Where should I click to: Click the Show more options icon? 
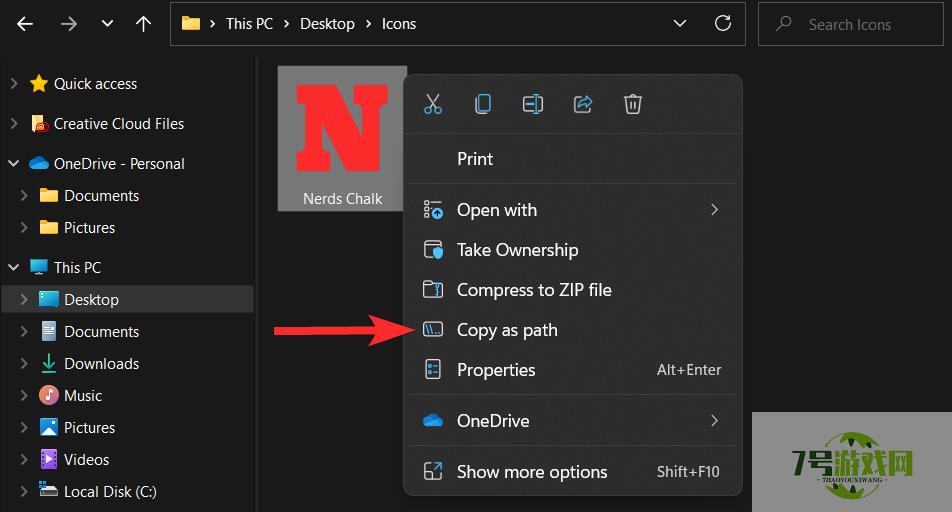point(433,471)
